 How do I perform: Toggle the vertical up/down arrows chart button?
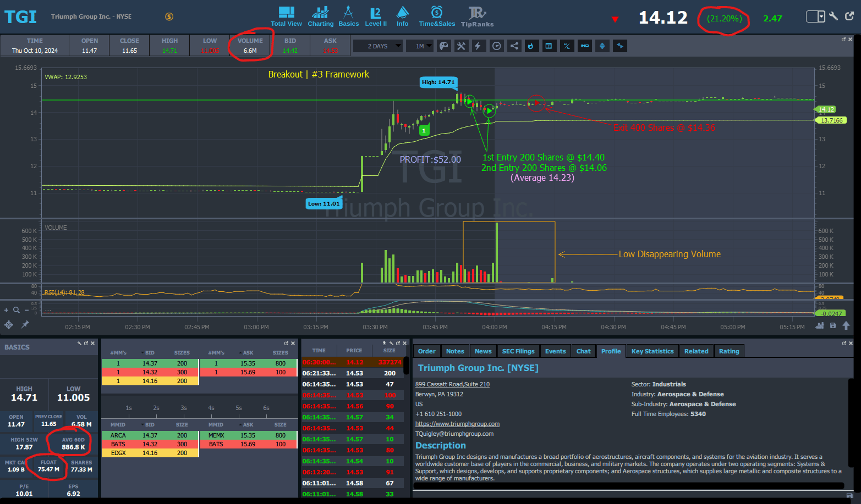[x=602, y=46]
